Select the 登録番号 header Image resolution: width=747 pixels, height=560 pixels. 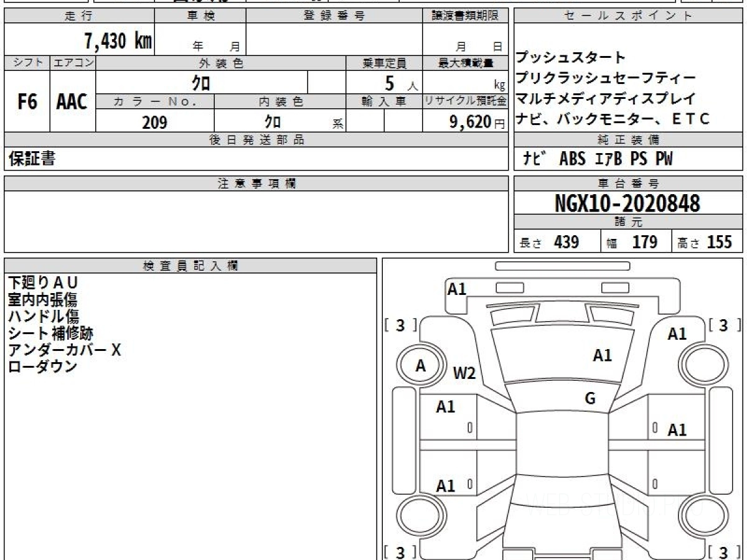coord(334,16)
